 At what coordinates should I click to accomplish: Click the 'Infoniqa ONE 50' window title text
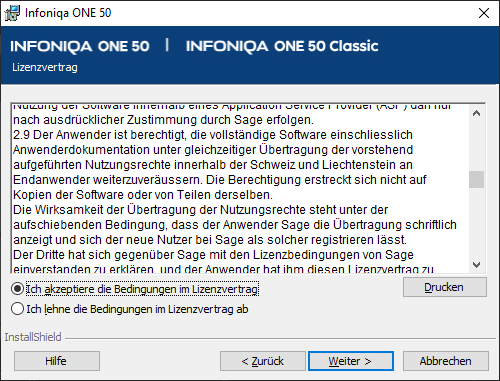click(68, 13)
